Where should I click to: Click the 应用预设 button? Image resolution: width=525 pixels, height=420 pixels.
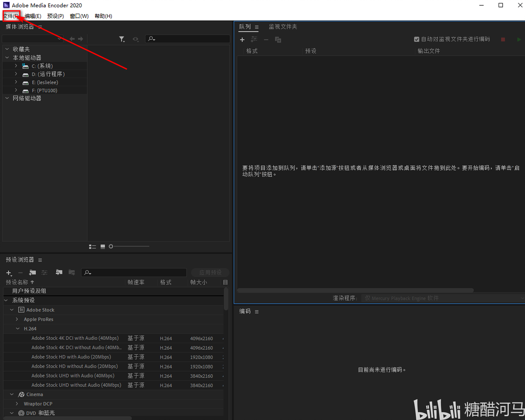pyautogui.click(x=210, y=272)
